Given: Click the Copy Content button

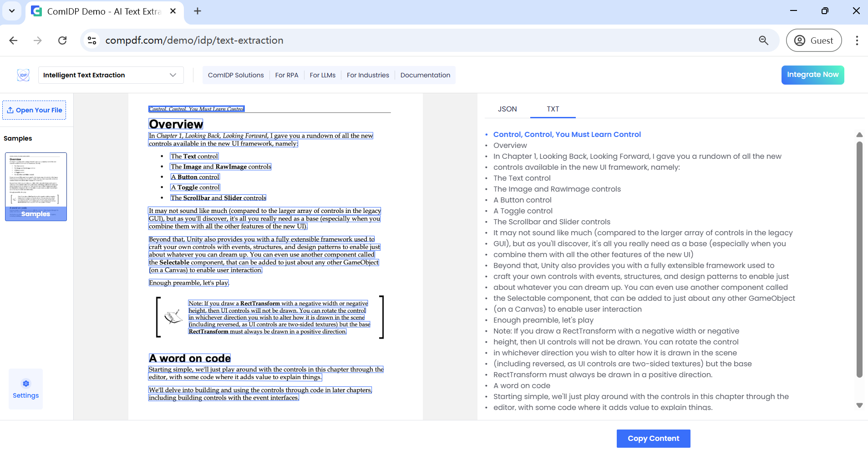Looking at the screenshot, I should click(x=653, y=439).
